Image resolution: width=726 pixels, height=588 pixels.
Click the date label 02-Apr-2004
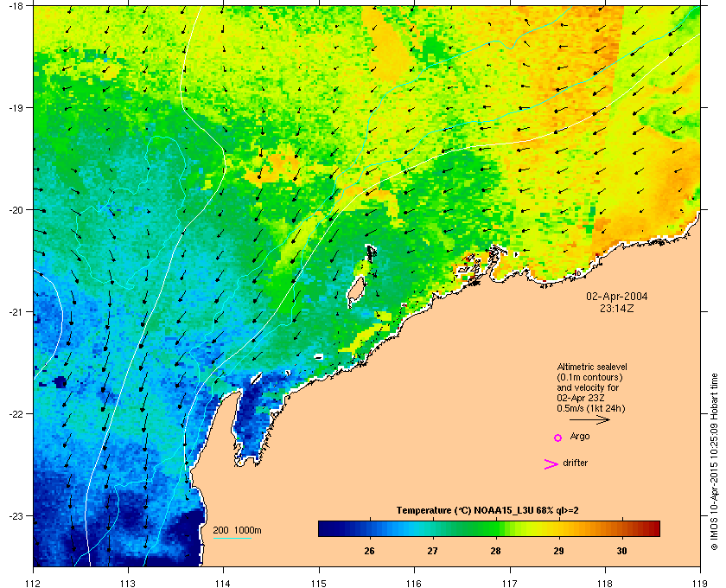617,296
